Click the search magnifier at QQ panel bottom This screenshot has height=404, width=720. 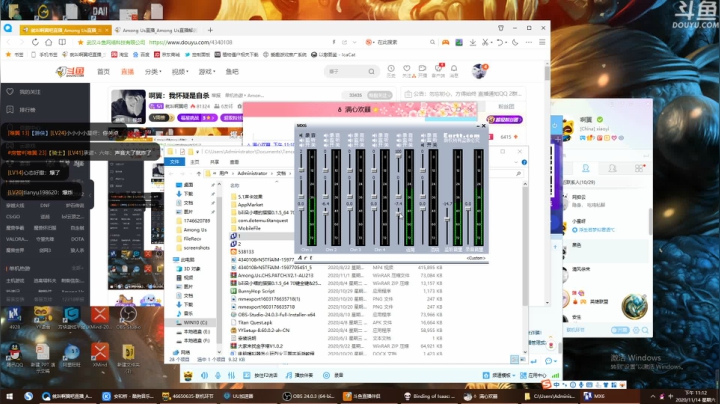pyautogui.click(x=645, y=330)
